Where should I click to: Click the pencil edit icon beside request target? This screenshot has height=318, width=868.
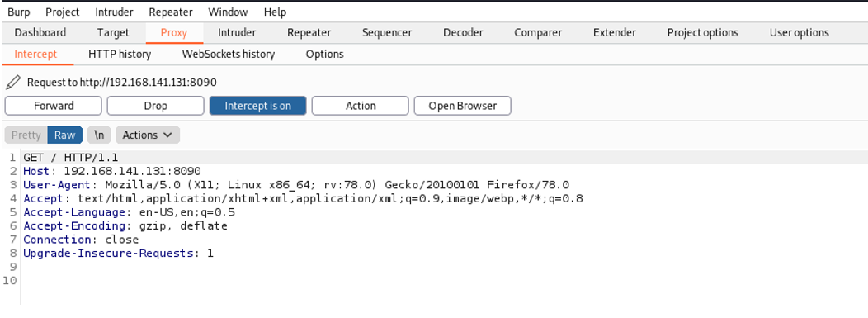pos(12,83)
